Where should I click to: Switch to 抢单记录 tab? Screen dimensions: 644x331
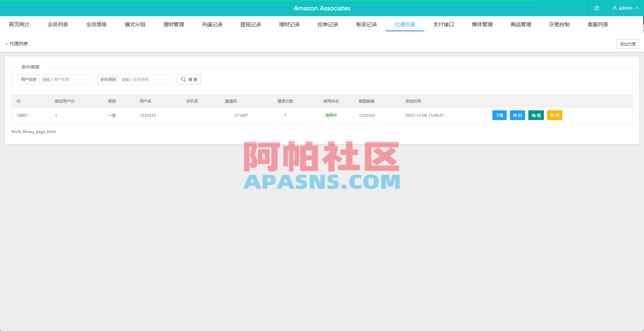(328, 25)
